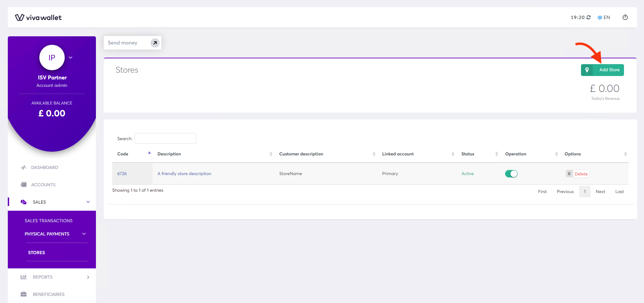
Task: Click 'Showing 1 to 1 of 1 entries'
Action: pyautogui.click(x=138, y=190)
